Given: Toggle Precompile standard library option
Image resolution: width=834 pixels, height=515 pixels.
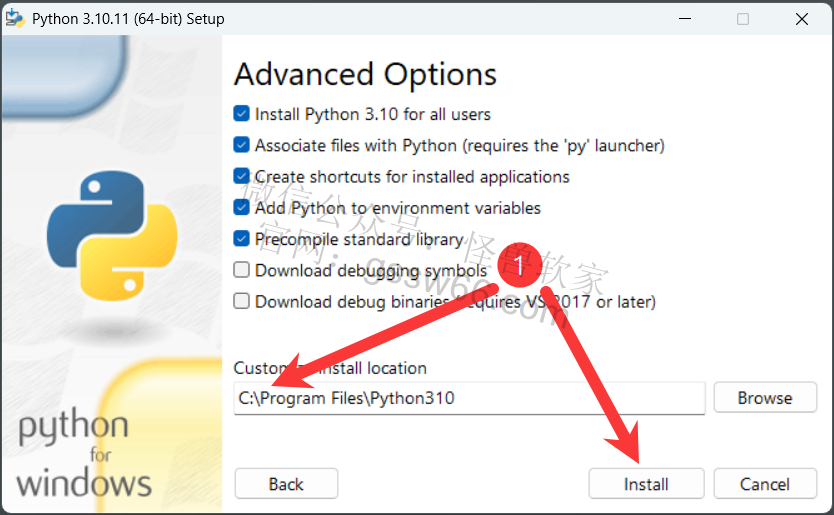Looking at the screenshot, I should coord(241,239).
